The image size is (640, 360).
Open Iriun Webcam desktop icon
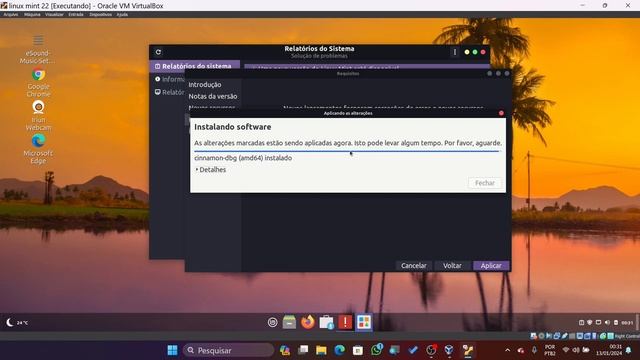click(x=38, y=115)
